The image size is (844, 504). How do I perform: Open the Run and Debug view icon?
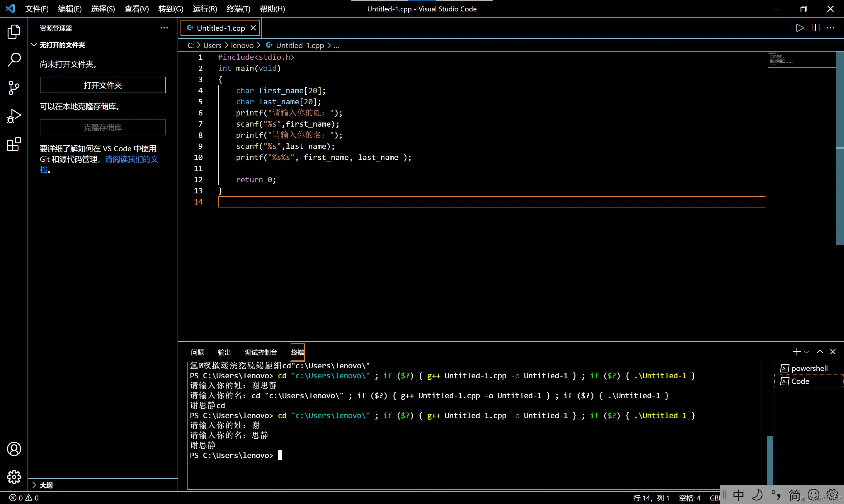coord(13,116)
